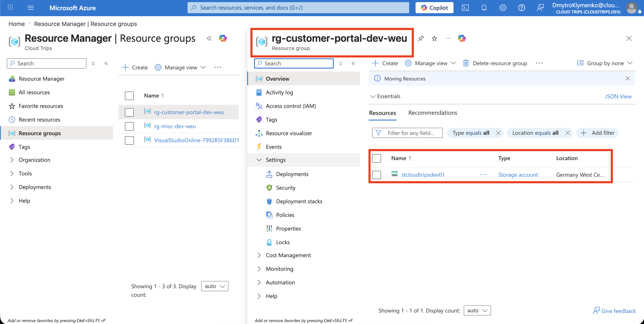Tick the rg-misc-dev-weu checkbox
The height and width of the screenshot is (324, 644).
[129, 126]
